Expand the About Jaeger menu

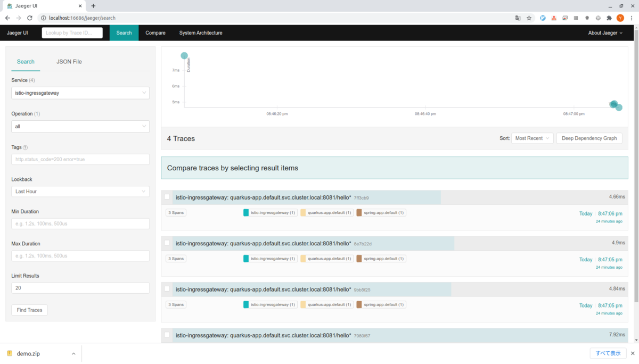[605, 33]
